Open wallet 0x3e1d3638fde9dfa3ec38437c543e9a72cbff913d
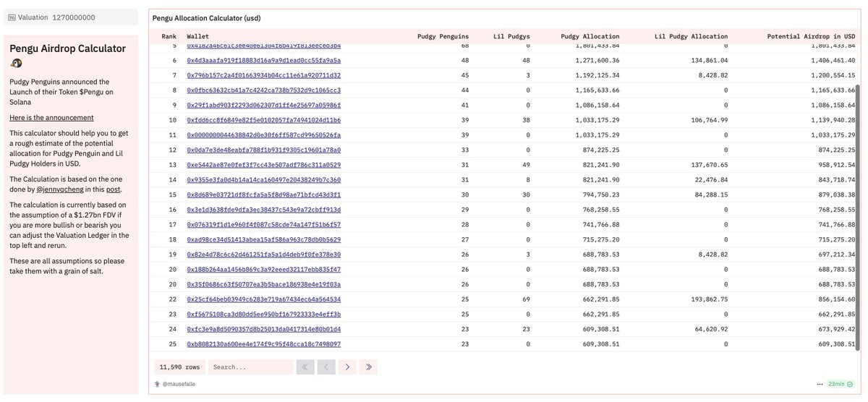The image size is (868, 402). [x=263, y=210]
